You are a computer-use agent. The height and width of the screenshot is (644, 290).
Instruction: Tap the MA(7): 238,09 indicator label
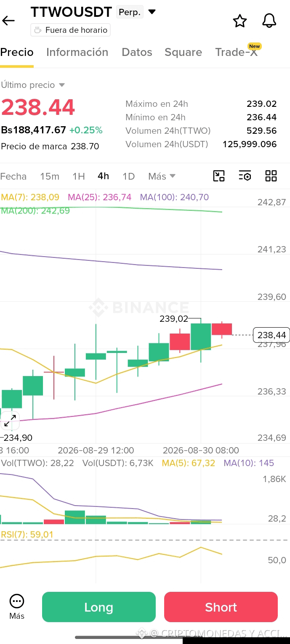[30, 197]
